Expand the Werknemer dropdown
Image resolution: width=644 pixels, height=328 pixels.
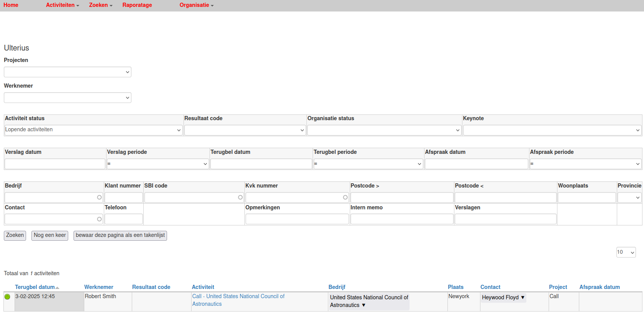click(x=67, y=98)
